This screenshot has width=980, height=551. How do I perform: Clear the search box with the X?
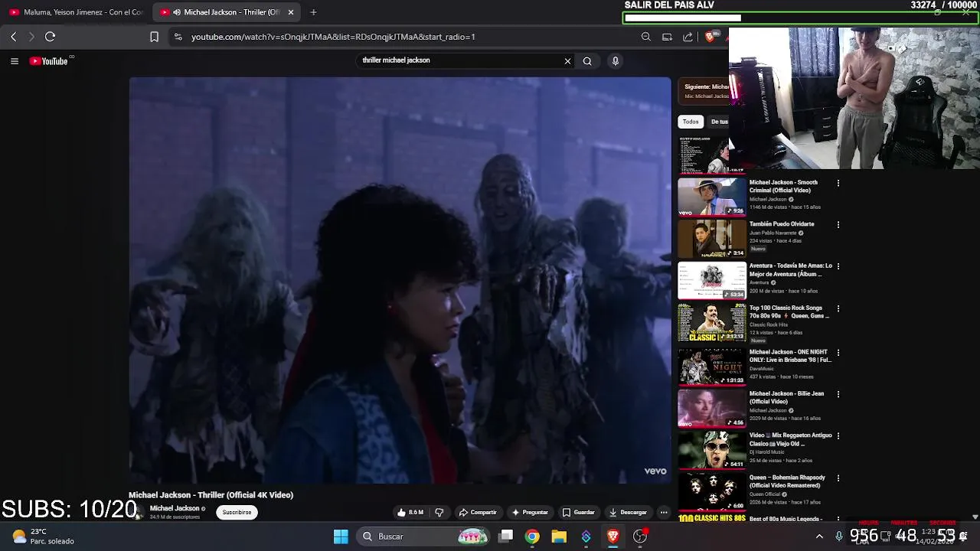567,61
